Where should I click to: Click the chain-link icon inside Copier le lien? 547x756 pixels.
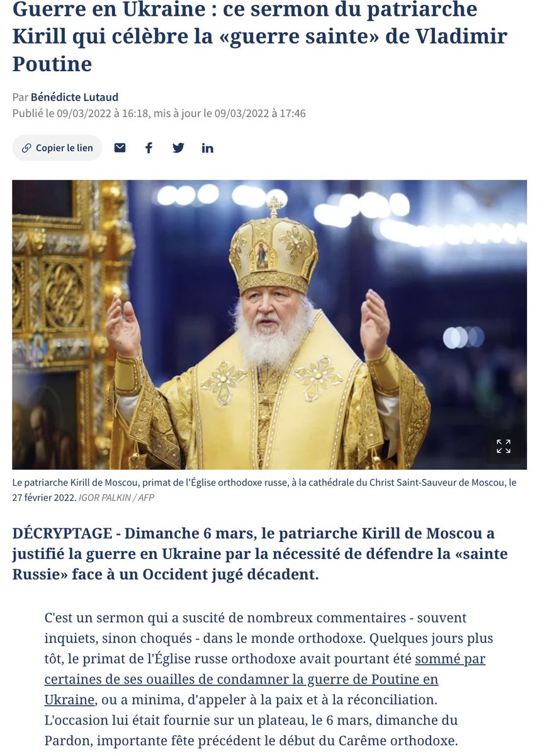26,148
